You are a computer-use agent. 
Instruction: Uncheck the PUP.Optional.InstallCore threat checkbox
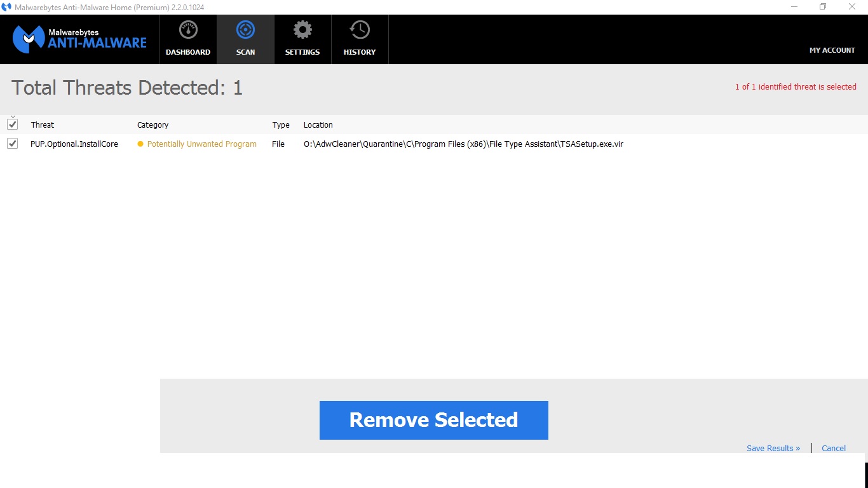point(12,144)
